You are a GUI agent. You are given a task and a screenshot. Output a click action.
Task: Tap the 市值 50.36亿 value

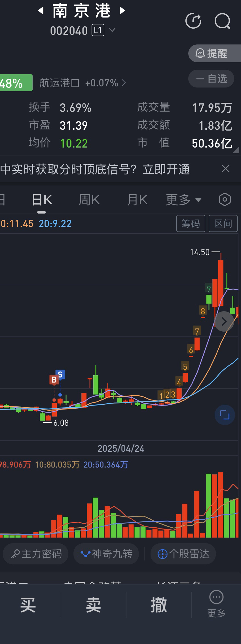point(212,143)
